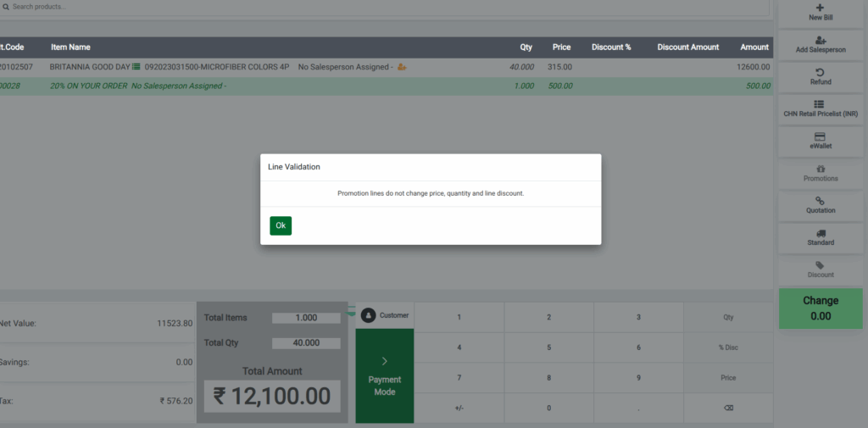
Task: Click the Discount tag icon
Action: pyautogui.click(x=820, y=265)
